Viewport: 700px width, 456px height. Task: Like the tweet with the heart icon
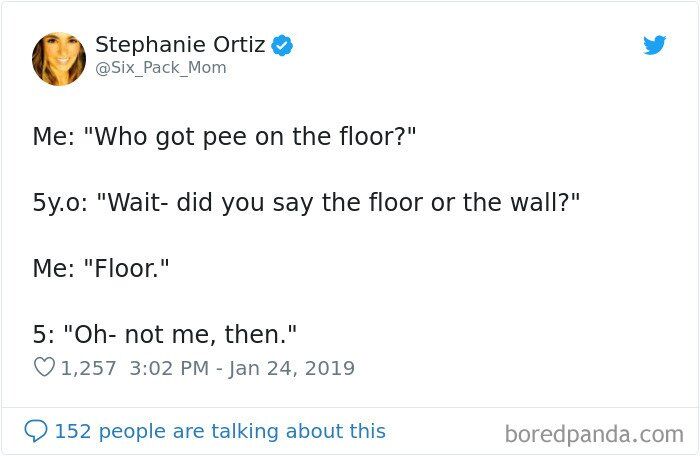(x=44, y=368)
